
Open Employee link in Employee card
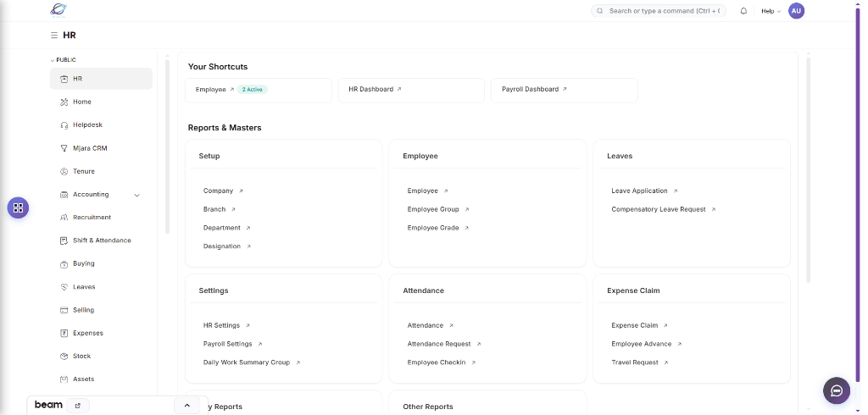click(x=422, y=191)
